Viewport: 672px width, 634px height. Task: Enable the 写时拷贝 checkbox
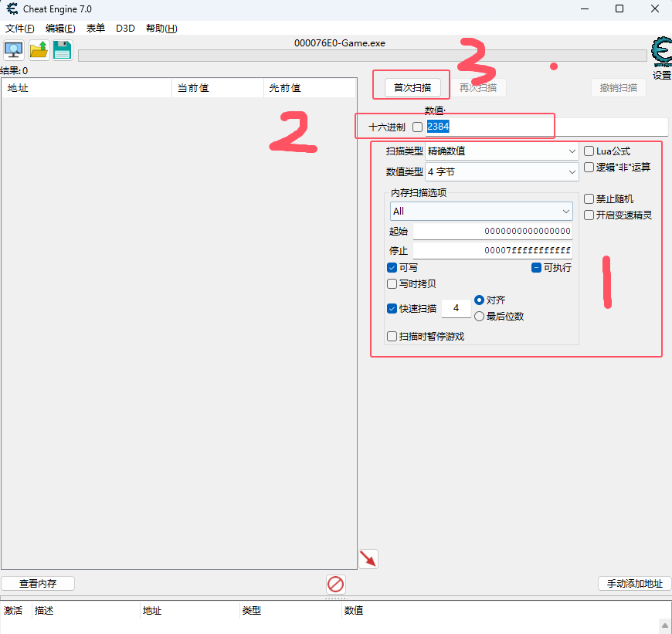[392, 283]
